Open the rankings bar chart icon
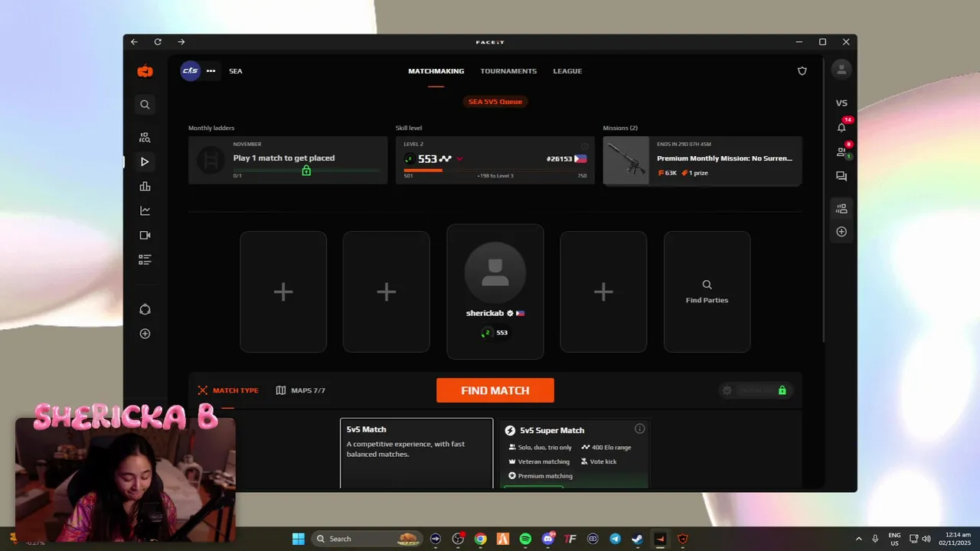The height and width of the screenshot is (551, 980). click(x=145, y=187)
